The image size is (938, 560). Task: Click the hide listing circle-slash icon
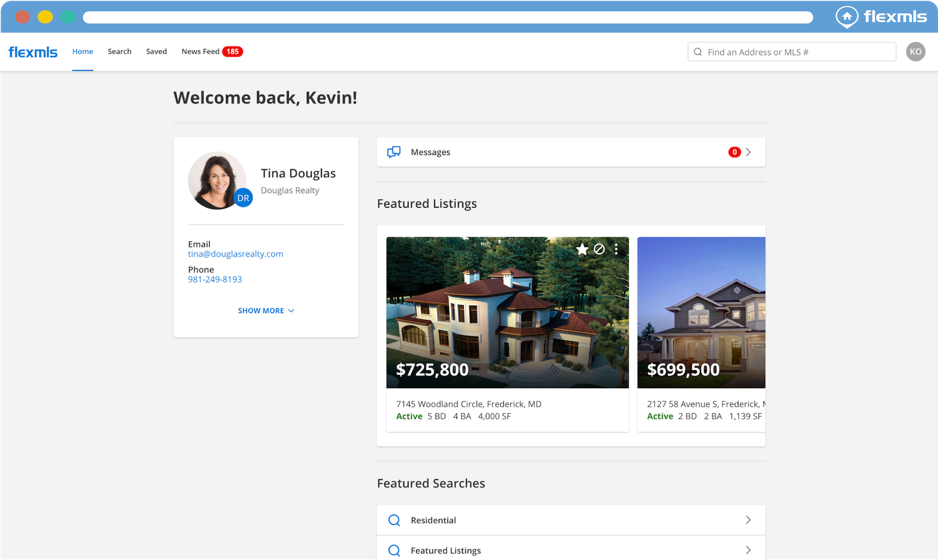point(599,249)
